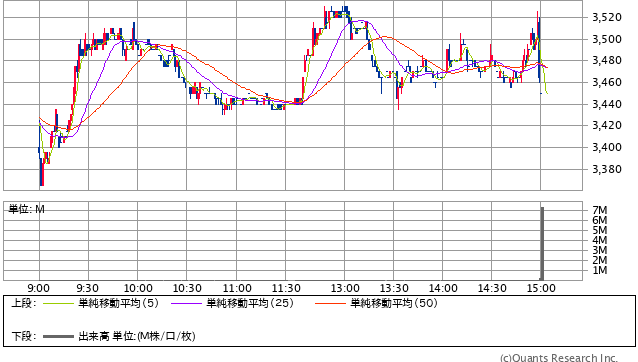This screenshot has height=362, width=638.
Task: Click the 3,440 price axis label
Action: [607, 104]
